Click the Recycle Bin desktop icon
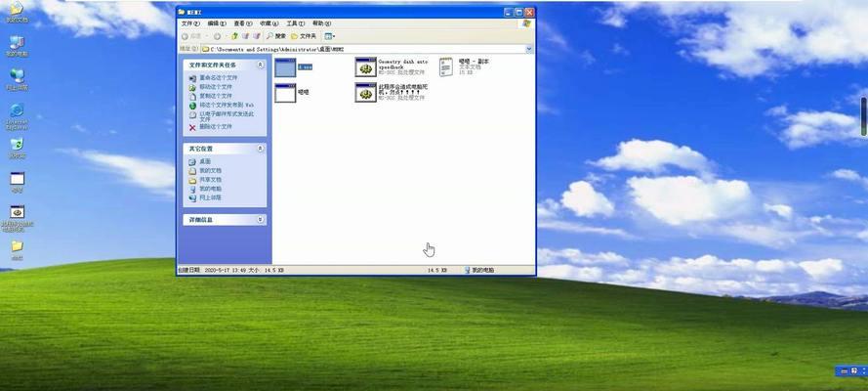 [x=18, y=144]
